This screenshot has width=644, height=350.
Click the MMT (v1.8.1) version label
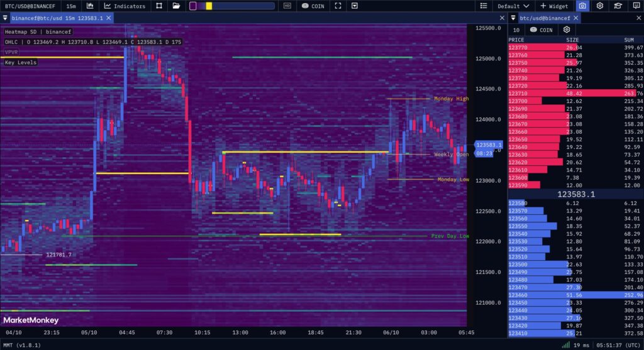pos(22,345)
